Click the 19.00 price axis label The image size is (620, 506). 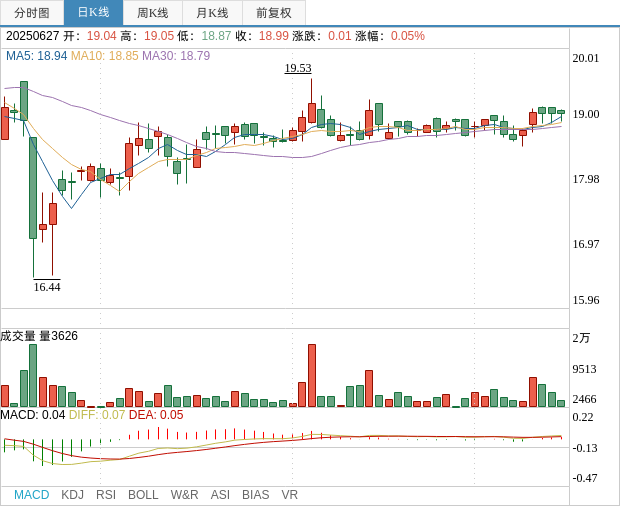tap(586, 114)
